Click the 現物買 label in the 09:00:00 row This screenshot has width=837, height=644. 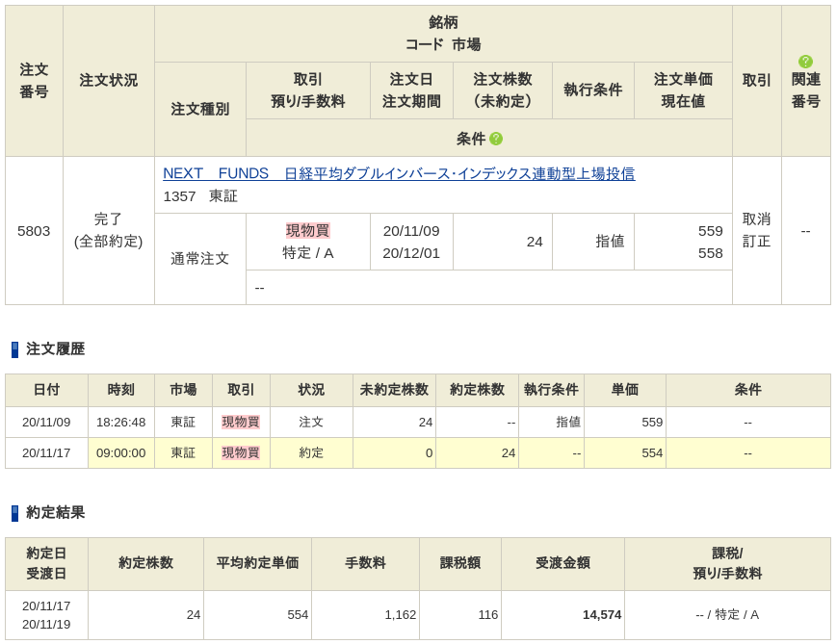241,453
